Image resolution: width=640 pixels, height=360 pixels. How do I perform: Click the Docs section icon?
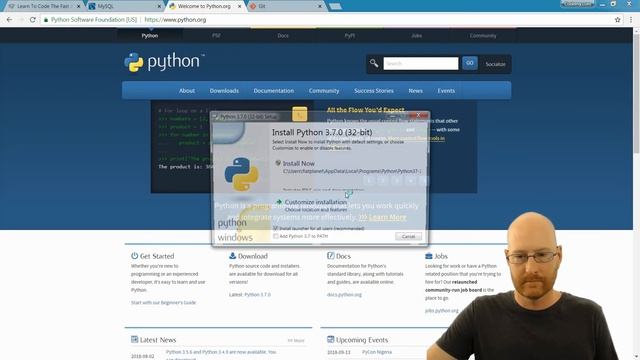[331, 256]
